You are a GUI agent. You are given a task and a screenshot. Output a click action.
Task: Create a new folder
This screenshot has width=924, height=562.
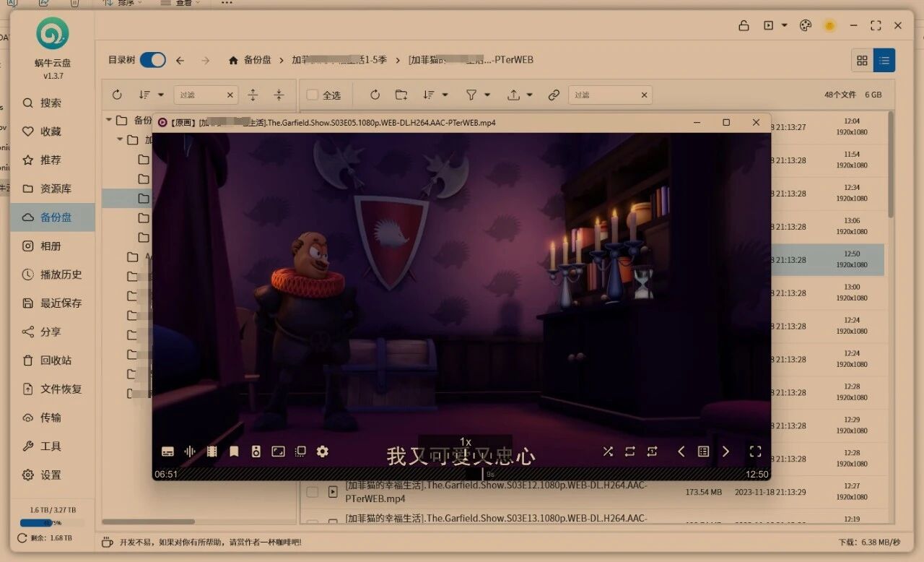click(x=401, y=95)
